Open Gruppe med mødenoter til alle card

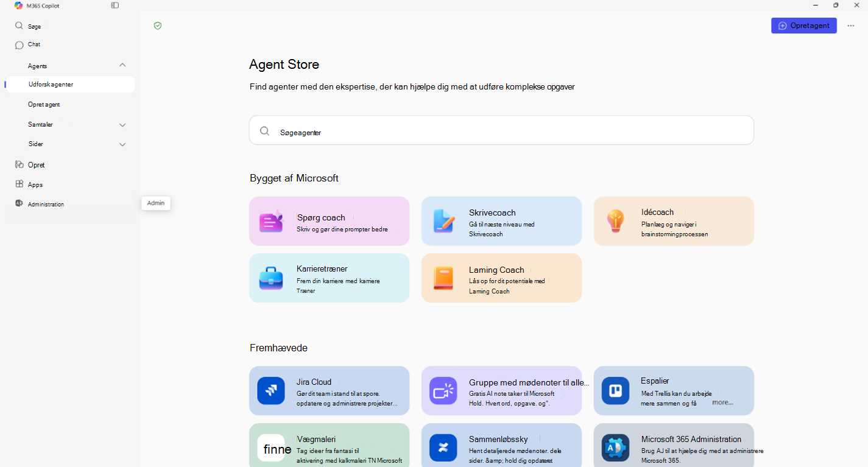[x=501, y=391]
